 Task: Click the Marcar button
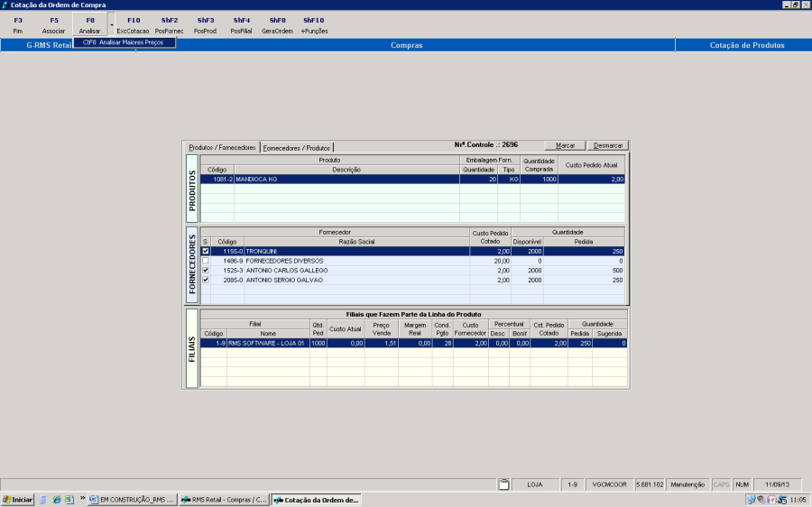point(565,145)
